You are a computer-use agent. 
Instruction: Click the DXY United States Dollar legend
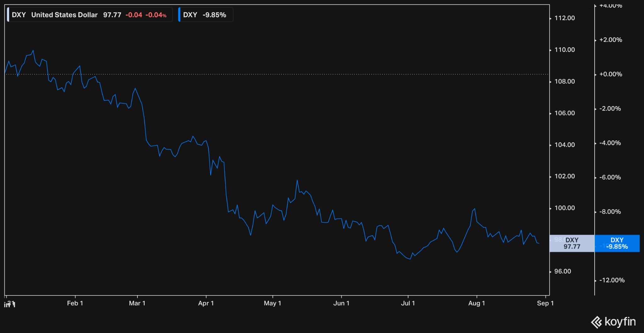click(x=89, y=15)
